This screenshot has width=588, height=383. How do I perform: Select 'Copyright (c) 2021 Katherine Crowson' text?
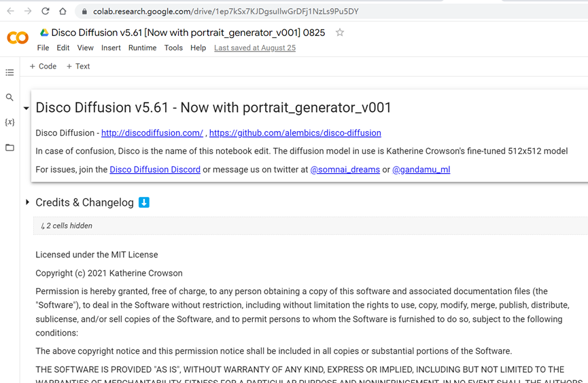[109, 273]
